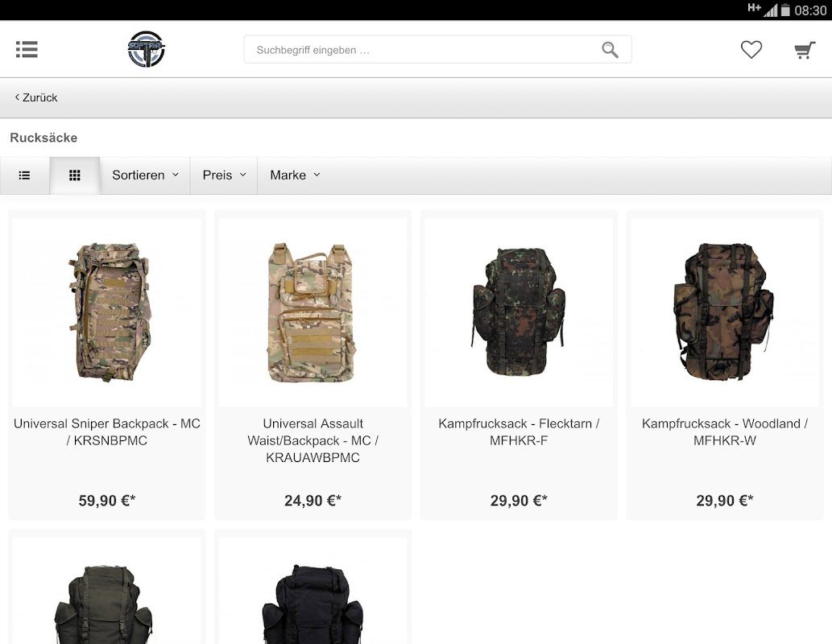Click the Rucksäcke category heading

[x=43, y=138]
